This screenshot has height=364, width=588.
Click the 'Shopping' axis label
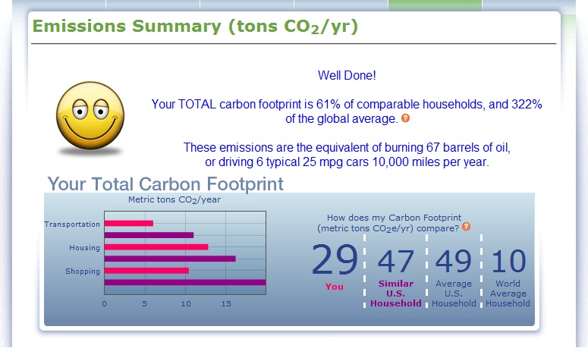pos(83,271)
